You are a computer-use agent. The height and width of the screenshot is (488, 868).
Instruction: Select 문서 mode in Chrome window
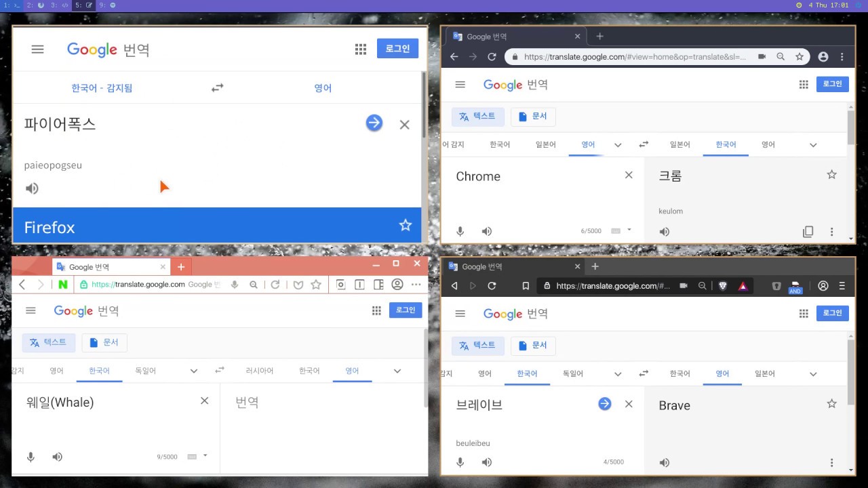pyautogui.click(x=533, y=116)
